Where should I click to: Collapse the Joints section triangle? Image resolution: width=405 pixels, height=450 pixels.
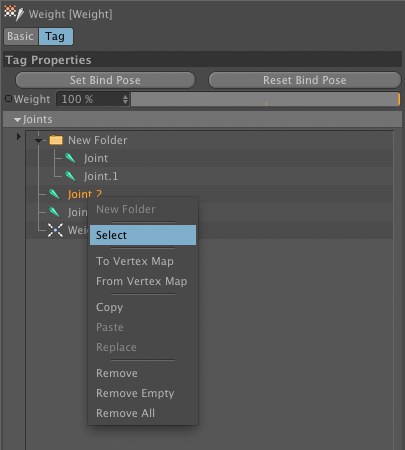pyautogui.click(x=17, y=119)
